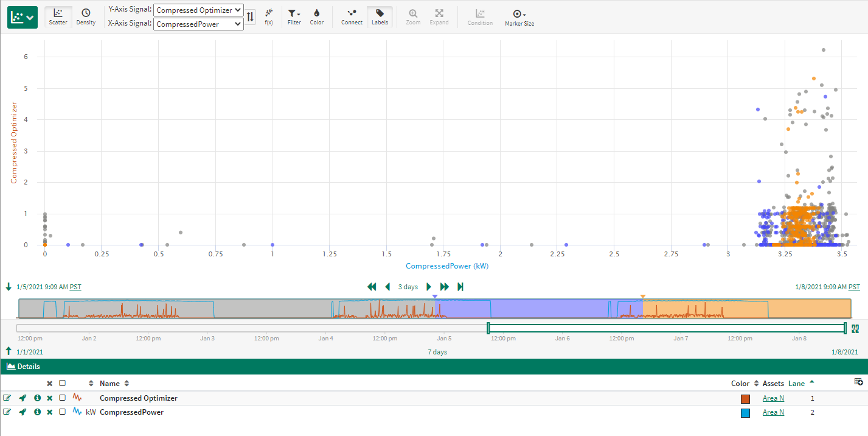Toggle the Labels button
The height and width of the screenshot is (436, 868).
[380, 17]
